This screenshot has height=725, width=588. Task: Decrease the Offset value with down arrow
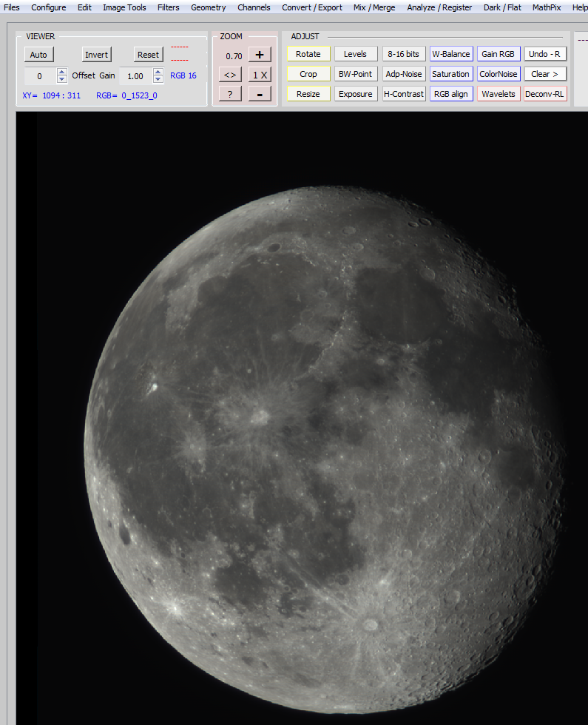tap(62, 80)
